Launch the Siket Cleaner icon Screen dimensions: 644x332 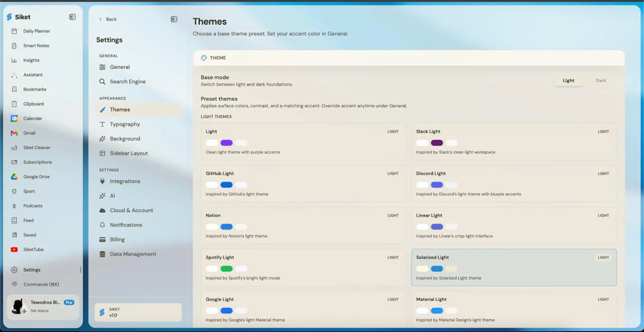coord(14,148)
